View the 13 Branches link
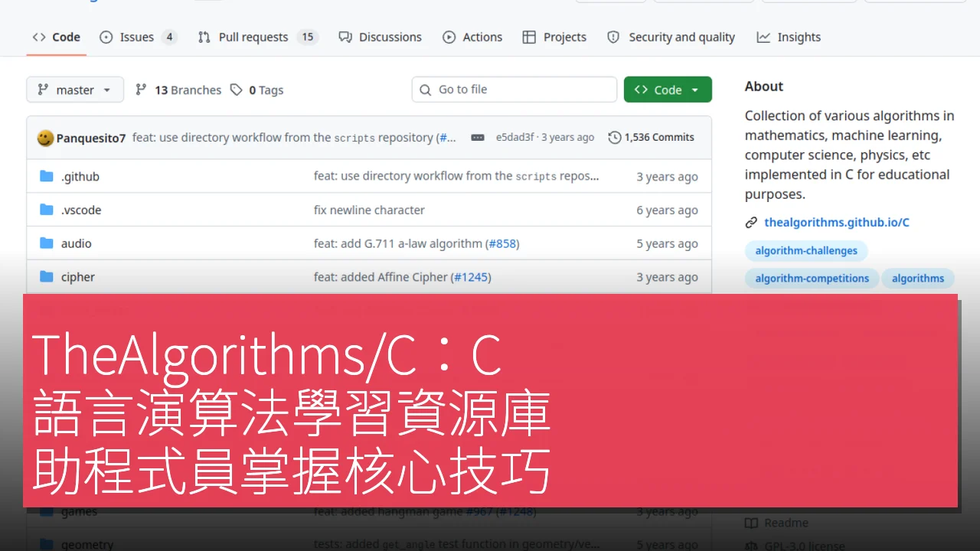 (178, 90)
